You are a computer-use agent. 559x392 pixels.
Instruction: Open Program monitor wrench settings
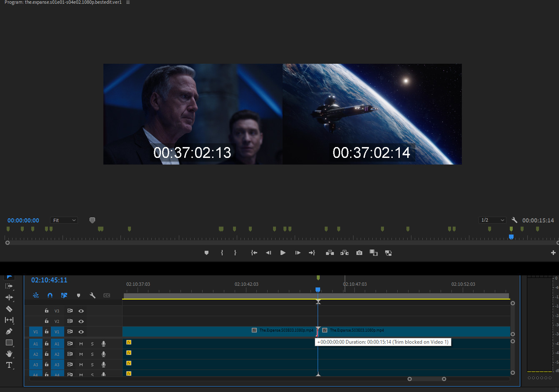coord(514,220)
